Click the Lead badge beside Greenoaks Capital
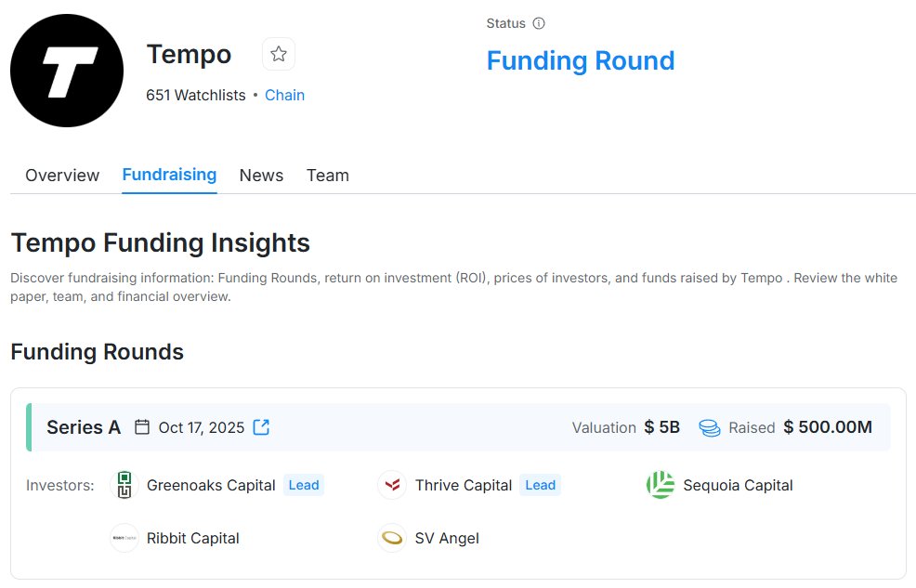This screenshot has width=916, height=588. pyautogui.click(x=304, y=485)
